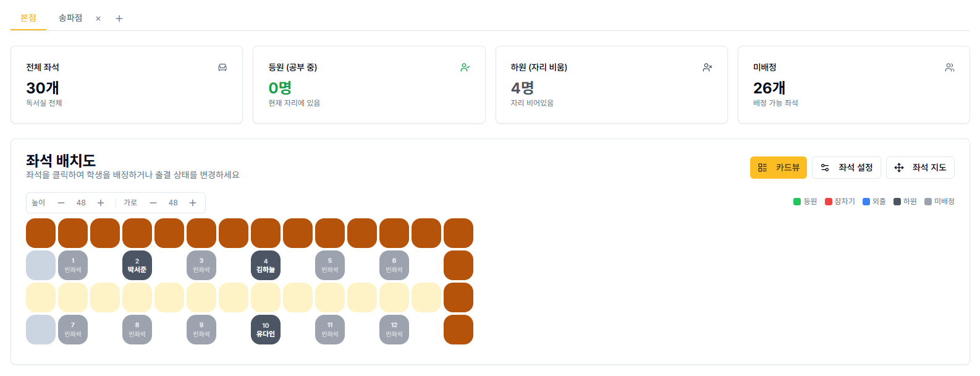Screen dimensions: 980x376
Task: Click the people icon on 미배정 card
Action: click(950, 66)
